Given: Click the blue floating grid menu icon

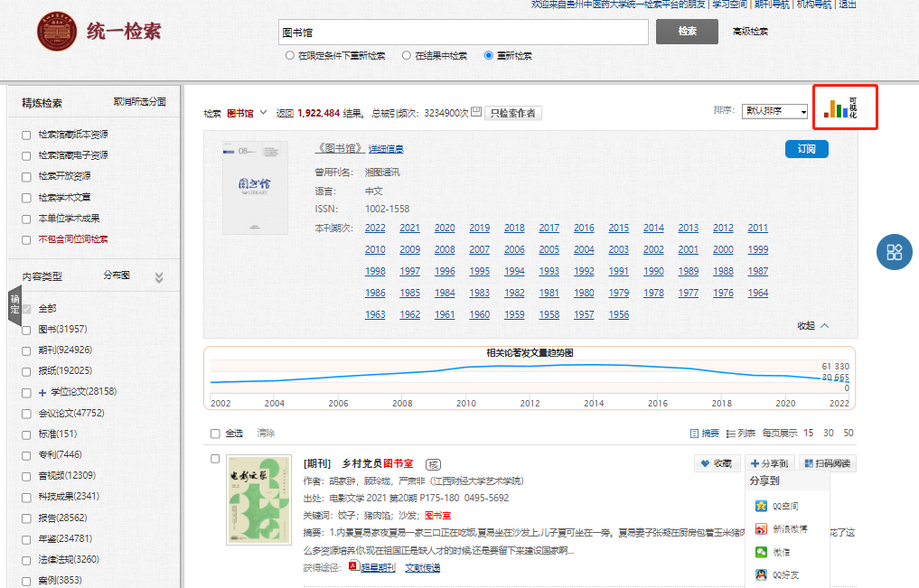Looking at the screenshot, I should coord(895,252).
